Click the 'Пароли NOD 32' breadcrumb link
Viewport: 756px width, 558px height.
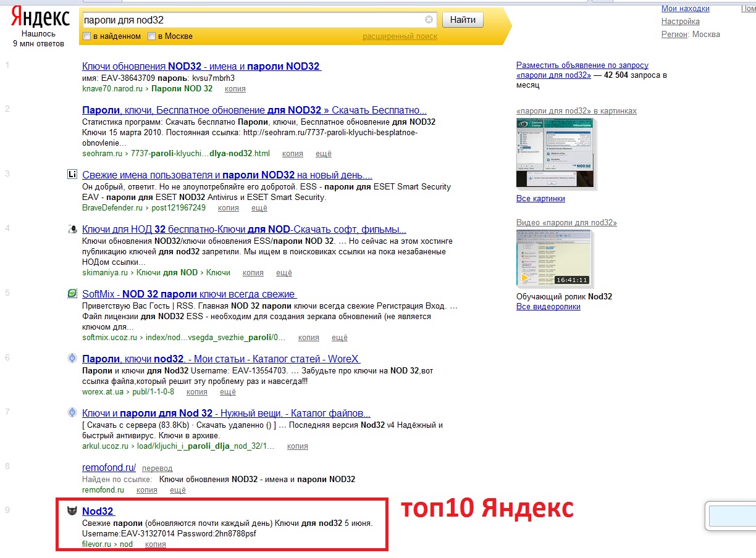(182, 89)
